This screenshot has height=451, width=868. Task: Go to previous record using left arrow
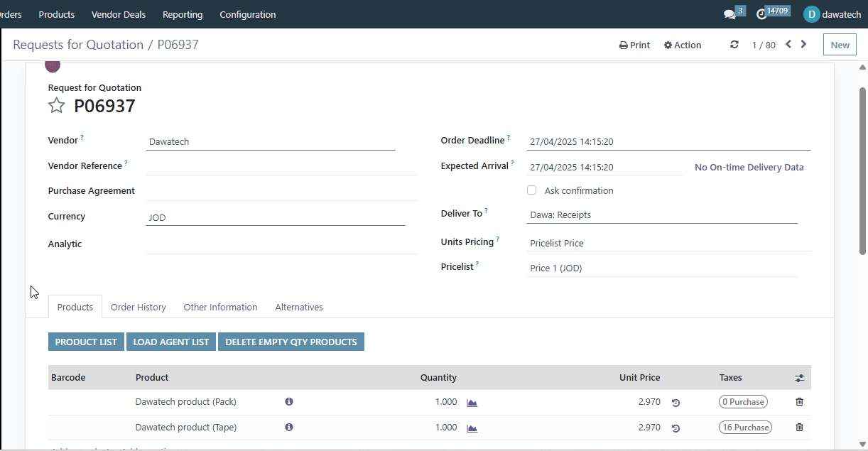tap(788, 45)
